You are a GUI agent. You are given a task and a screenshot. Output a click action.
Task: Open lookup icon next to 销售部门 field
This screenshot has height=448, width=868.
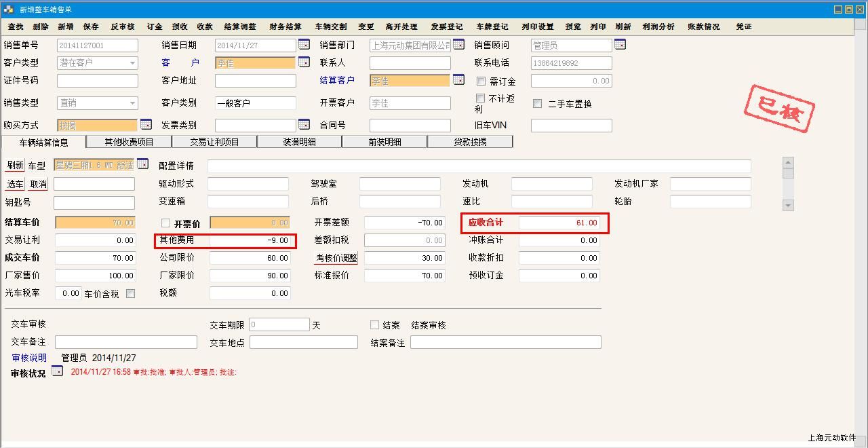point(458,45)
